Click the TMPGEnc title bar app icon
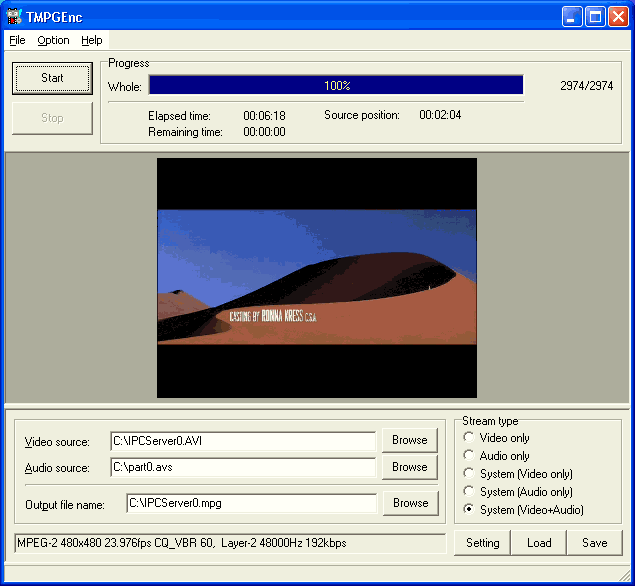The height and width of the screenshot is (586, 635). point(14,17)
